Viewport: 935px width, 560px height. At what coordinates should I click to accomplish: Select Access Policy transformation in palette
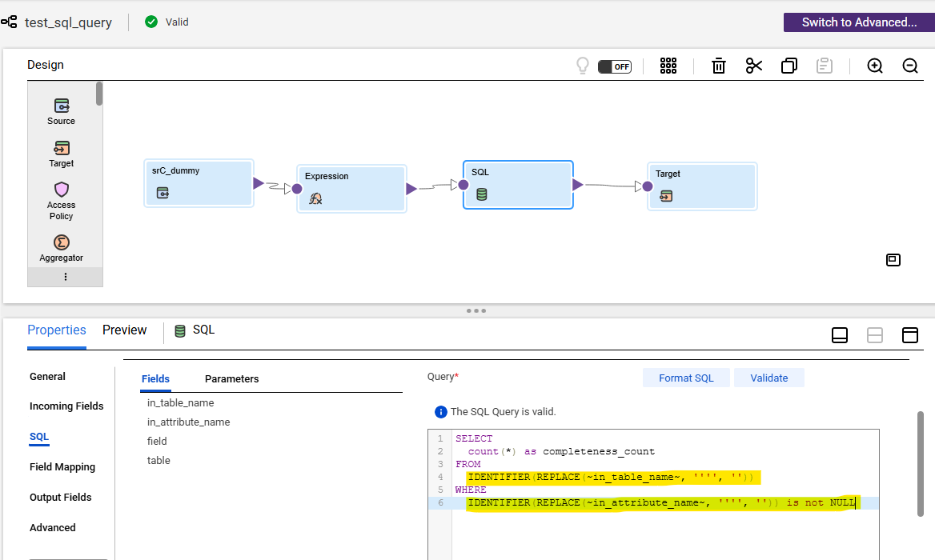click(x=62, y=202)
